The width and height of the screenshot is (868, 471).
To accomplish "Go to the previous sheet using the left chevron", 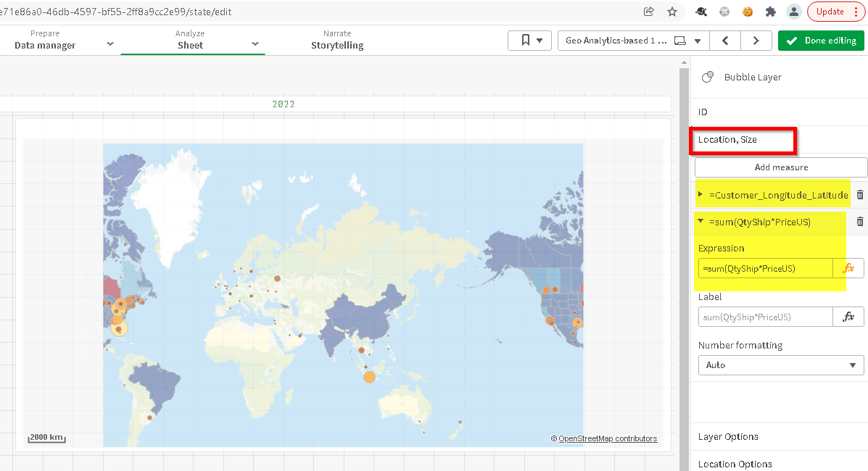I will click(x=724, y=41).
